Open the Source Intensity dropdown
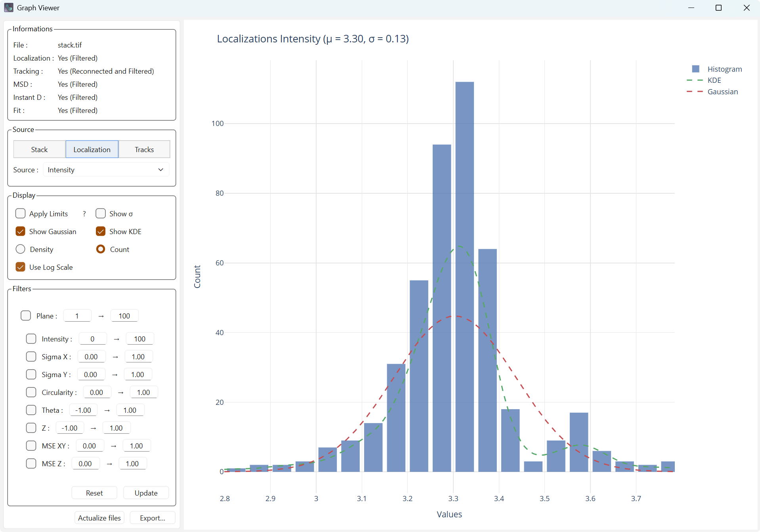Image resolution: width=760 pixels, height=532 pixels. [x=106, y=170]
